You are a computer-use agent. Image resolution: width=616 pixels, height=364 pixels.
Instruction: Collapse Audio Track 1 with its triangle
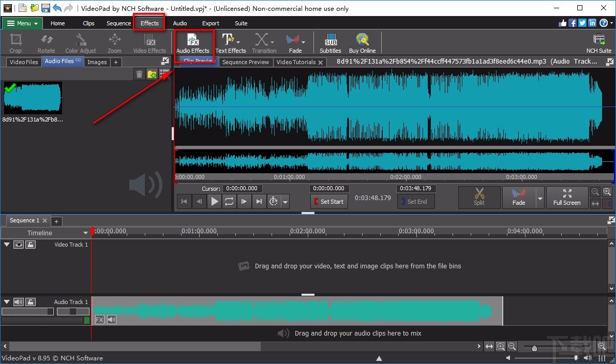coord(7,302)
